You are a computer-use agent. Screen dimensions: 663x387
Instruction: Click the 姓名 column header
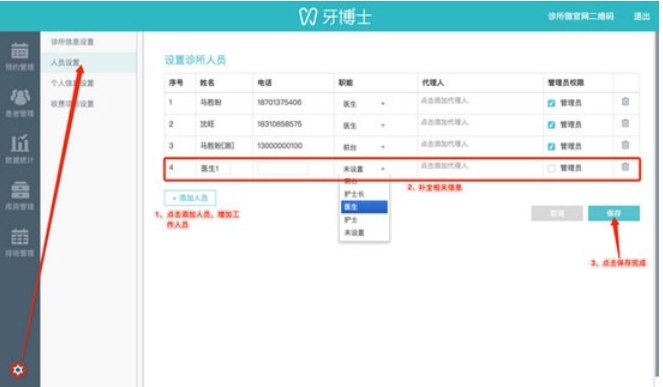(x=207, y=82)
